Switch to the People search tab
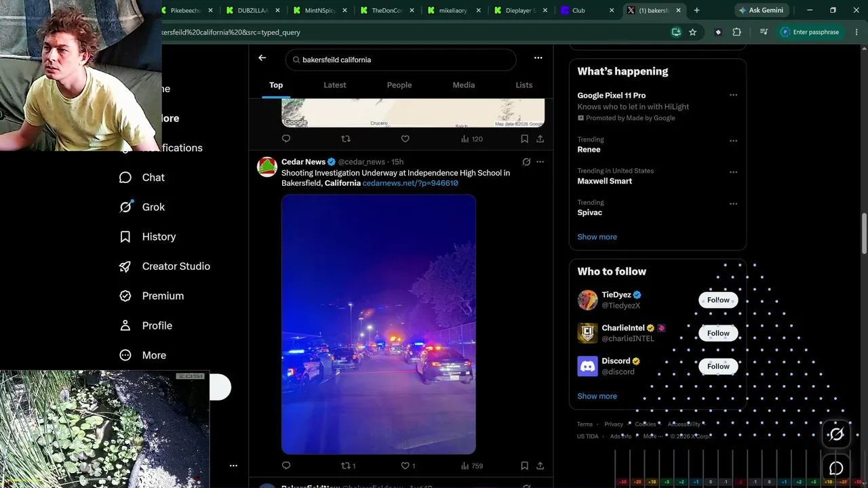This screenshot has height=488, width=868. (x=399, y=85)
